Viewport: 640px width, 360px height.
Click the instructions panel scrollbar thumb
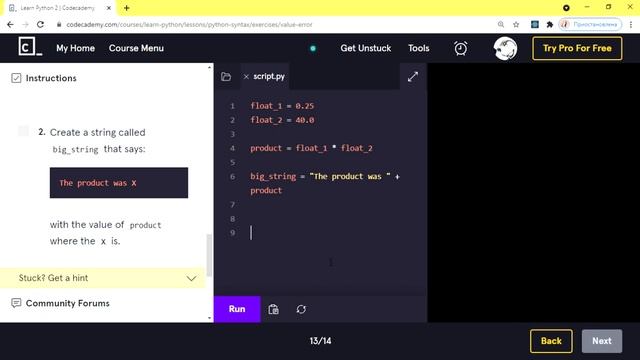(209, 255)
